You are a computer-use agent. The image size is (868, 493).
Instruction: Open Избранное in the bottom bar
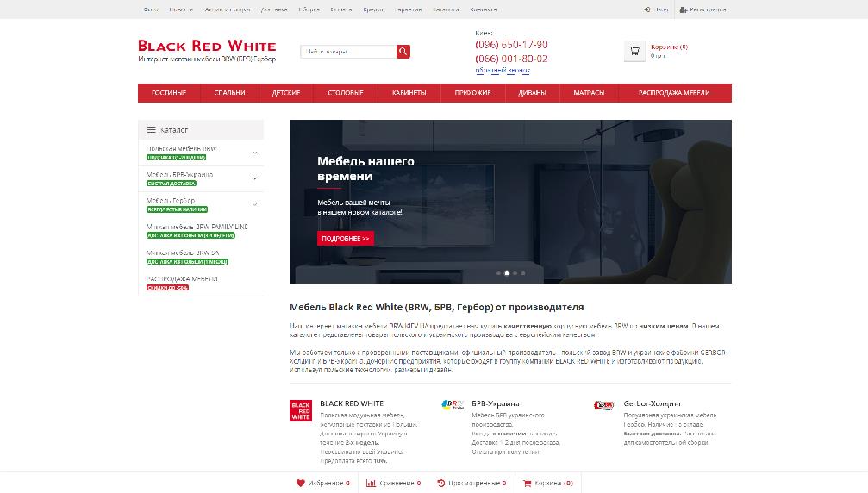point(323,483)
